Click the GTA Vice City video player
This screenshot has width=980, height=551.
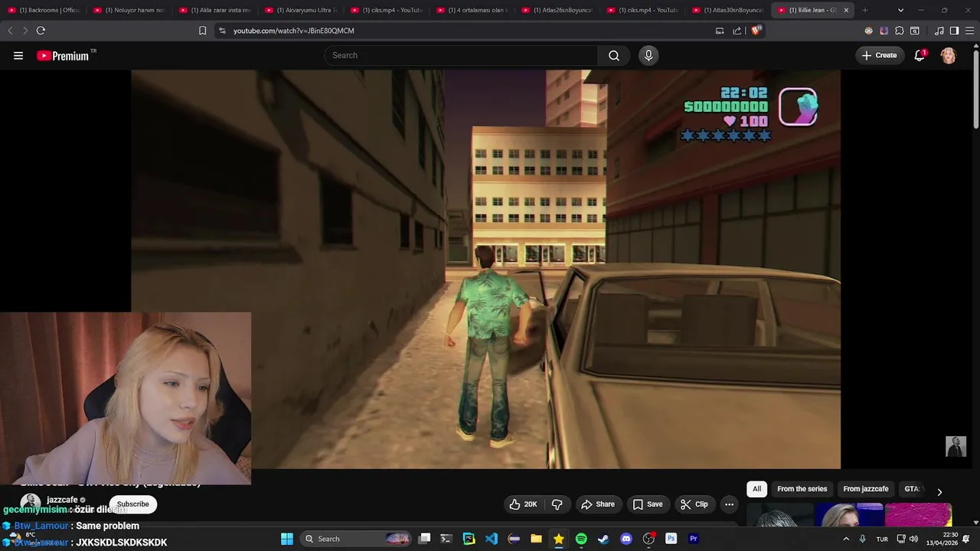(485, 269)
